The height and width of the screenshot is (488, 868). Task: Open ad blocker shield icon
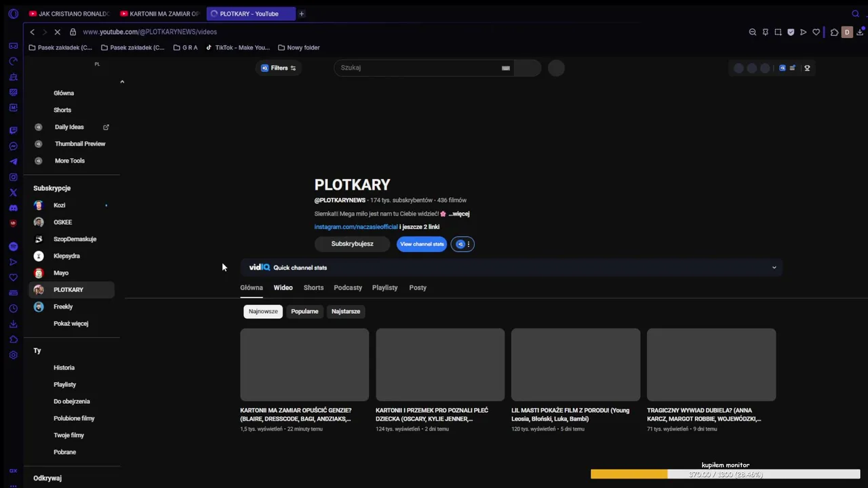point(791,32)
